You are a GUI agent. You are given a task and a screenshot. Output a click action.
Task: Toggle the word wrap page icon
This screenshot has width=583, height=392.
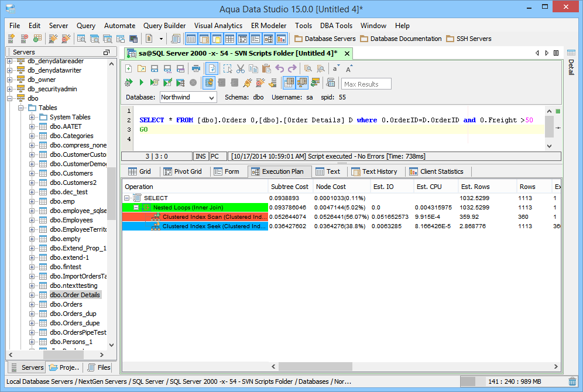pyautogui.click(x=212, y=68)
